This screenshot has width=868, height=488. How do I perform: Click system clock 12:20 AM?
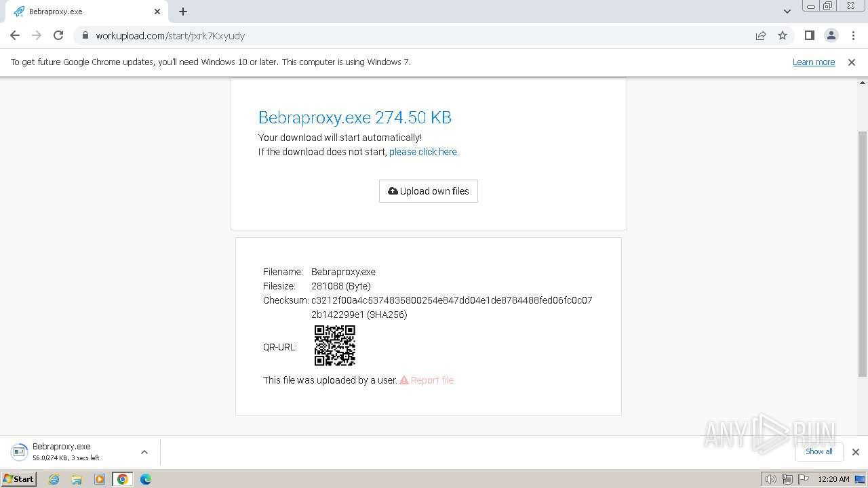click(833, 479)
